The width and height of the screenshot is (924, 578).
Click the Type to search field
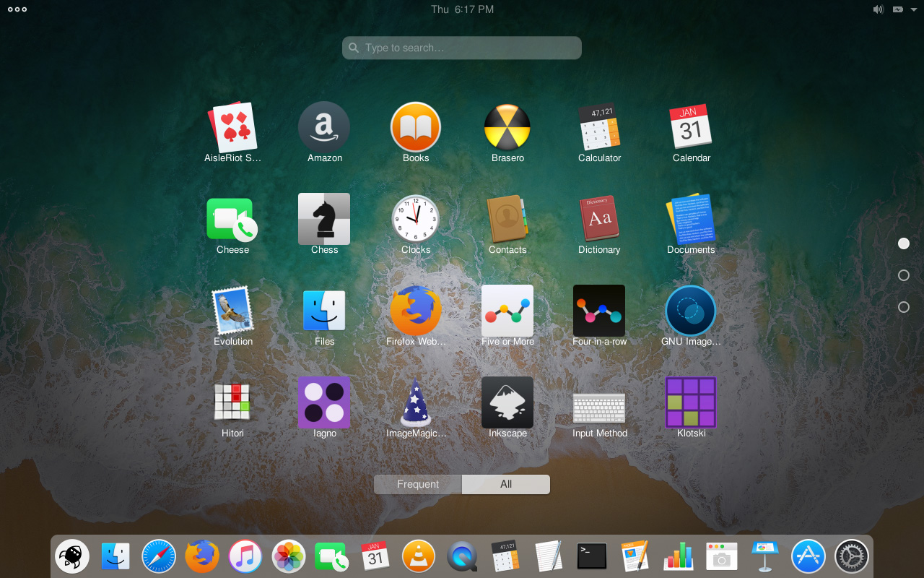click(x=462, y=48)
